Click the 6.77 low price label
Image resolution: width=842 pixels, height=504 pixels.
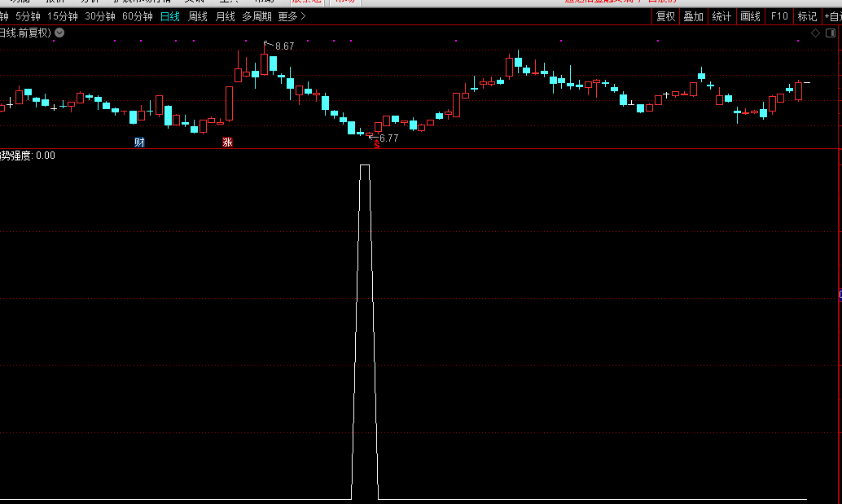click(x=388, y=138)
